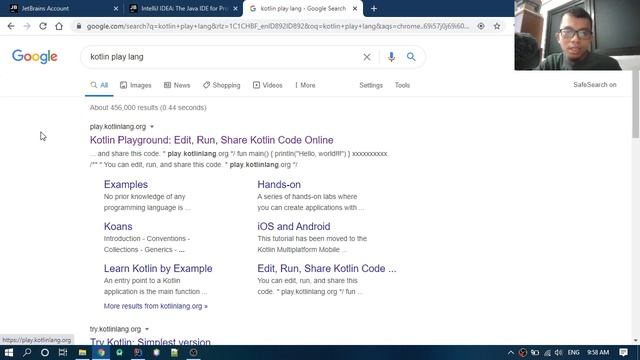Viewport: 640px width, 360px height.
Task: Expand try.kotlinlang.org result dropdown arrow
Action: (x=147, y=329)
